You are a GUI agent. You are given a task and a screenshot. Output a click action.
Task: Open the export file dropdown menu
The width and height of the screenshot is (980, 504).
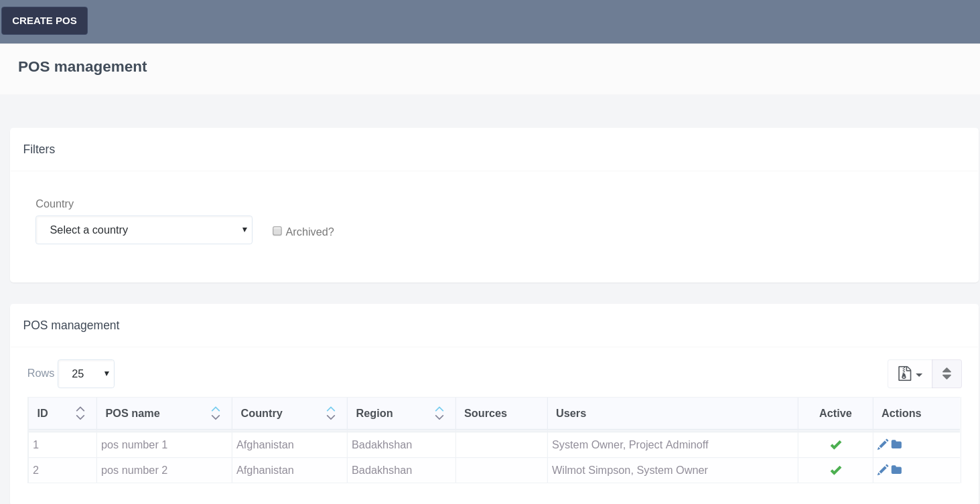(x=910, y=373)
